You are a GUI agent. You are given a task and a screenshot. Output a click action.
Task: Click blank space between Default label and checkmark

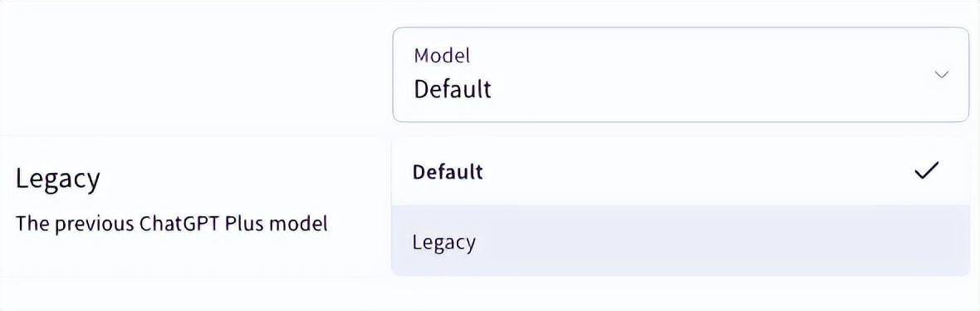pyautogui.click(x=697, y=171)
